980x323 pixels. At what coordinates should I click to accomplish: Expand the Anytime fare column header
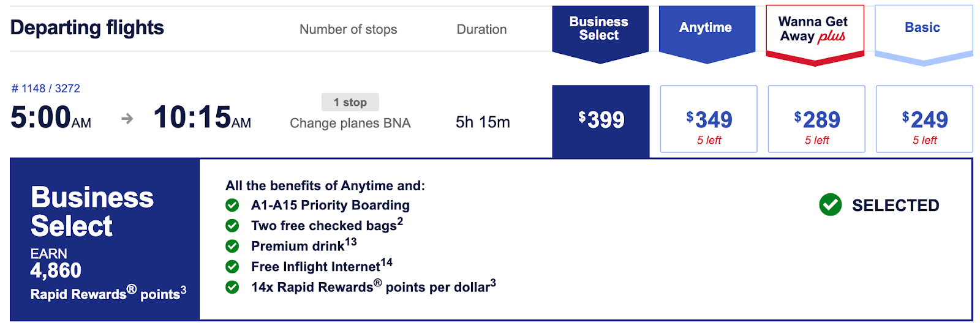706,28
